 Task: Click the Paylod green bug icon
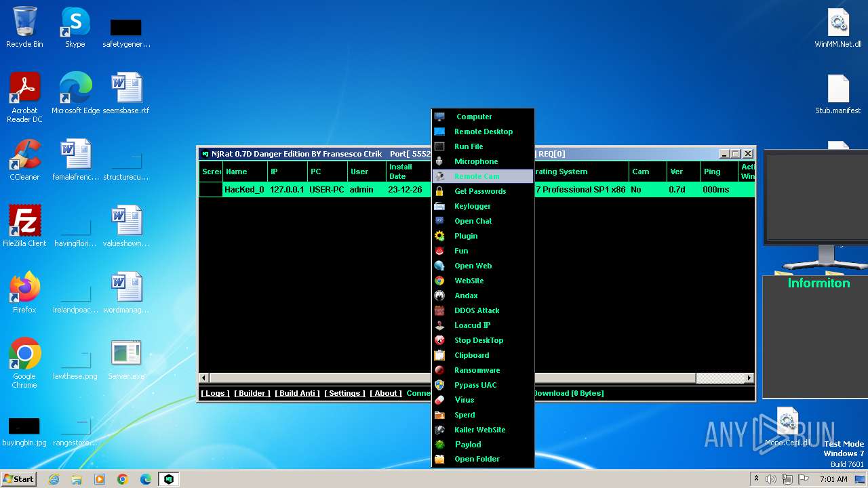(439, 445)
